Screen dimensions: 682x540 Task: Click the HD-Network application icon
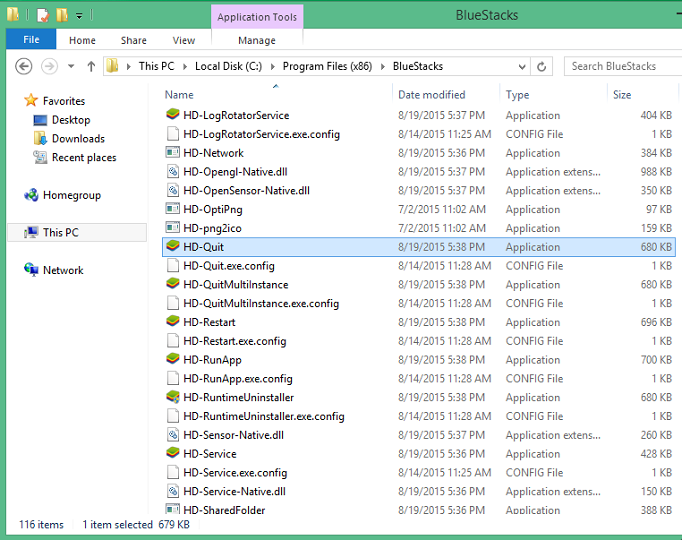173,152
